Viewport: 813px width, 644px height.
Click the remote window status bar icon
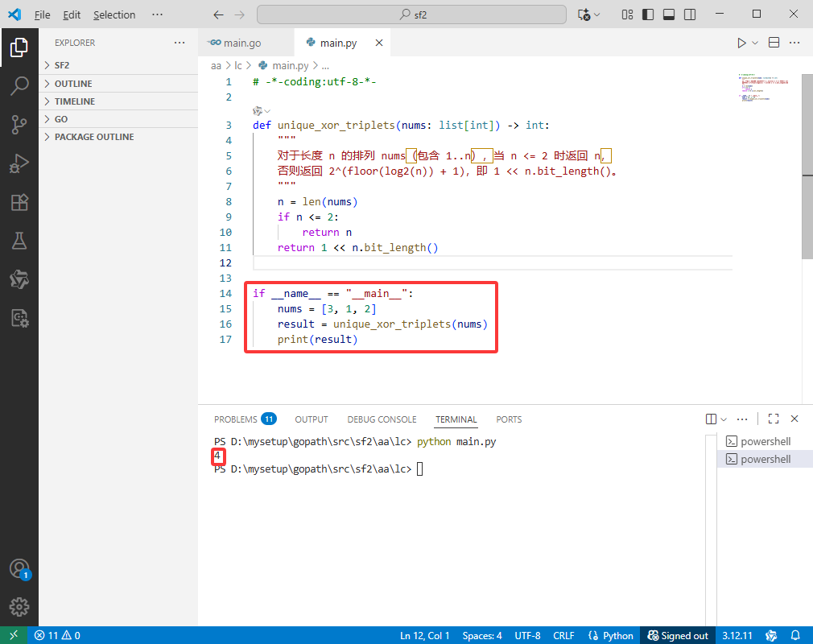pos(14,635)
